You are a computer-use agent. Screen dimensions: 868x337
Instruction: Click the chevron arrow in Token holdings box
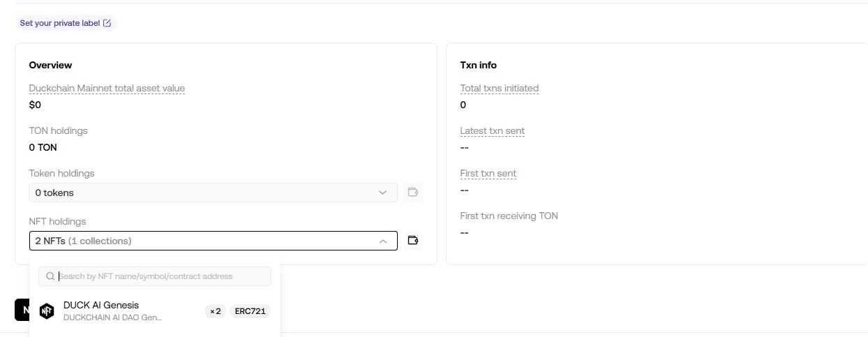tap(382, 193)
